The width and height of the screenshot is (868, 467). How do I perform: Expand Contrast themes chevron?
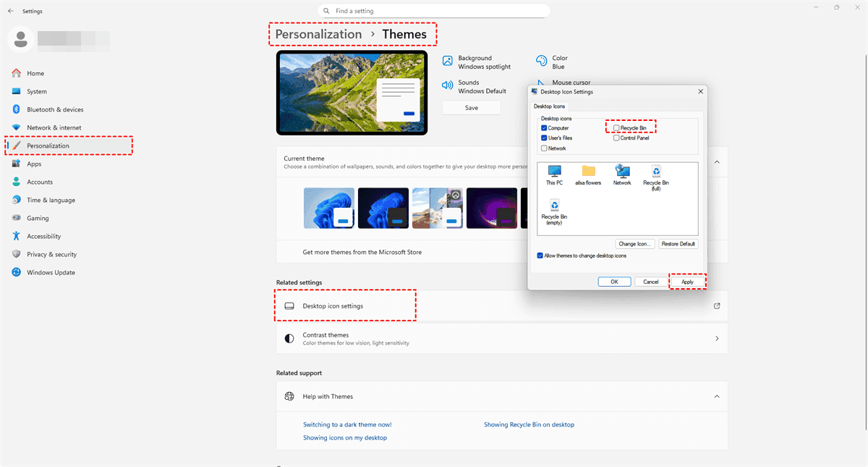pos(717,338)
